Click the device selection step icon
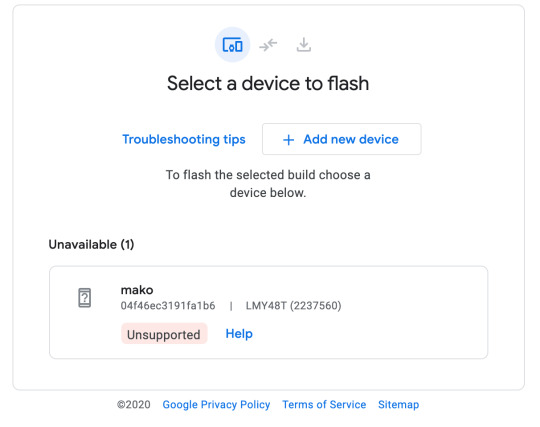The width and height of the screenshot is (540, 427). (232, 45)
